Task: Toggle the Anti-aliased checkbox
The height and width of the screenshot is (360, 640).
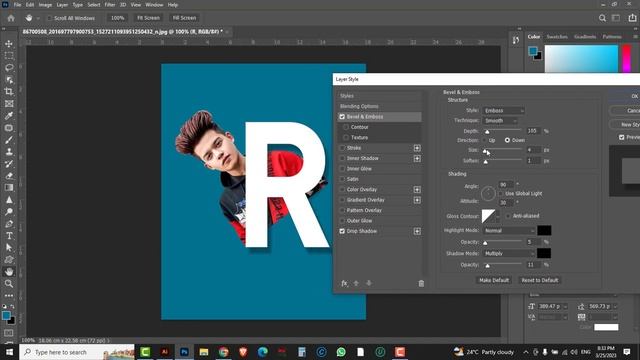Action: (508, 216)
